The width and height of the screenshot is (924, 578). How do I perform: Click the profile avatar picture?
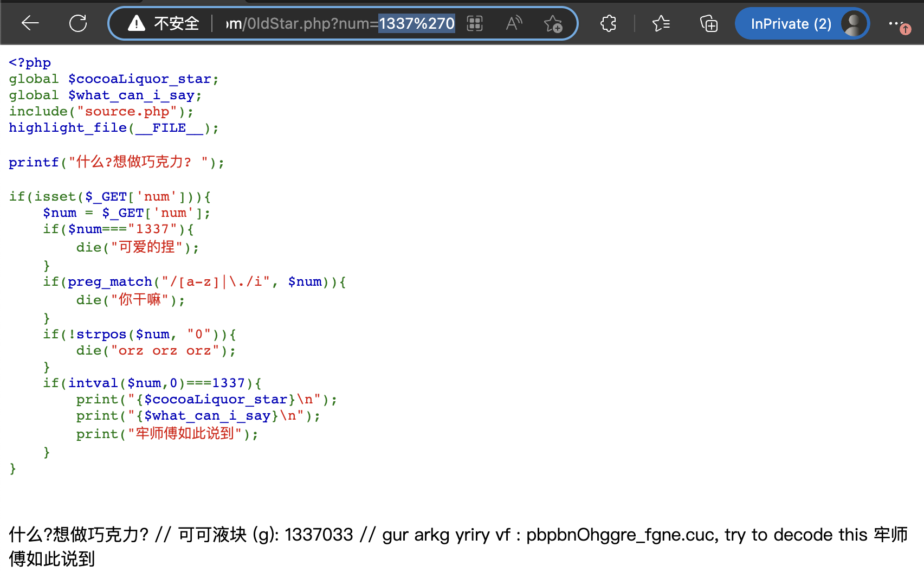[x=854, y=24]
